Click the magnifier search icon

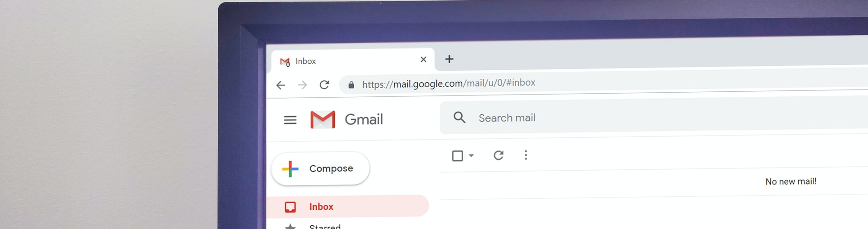pyautogui.click(x=460, y=118)
